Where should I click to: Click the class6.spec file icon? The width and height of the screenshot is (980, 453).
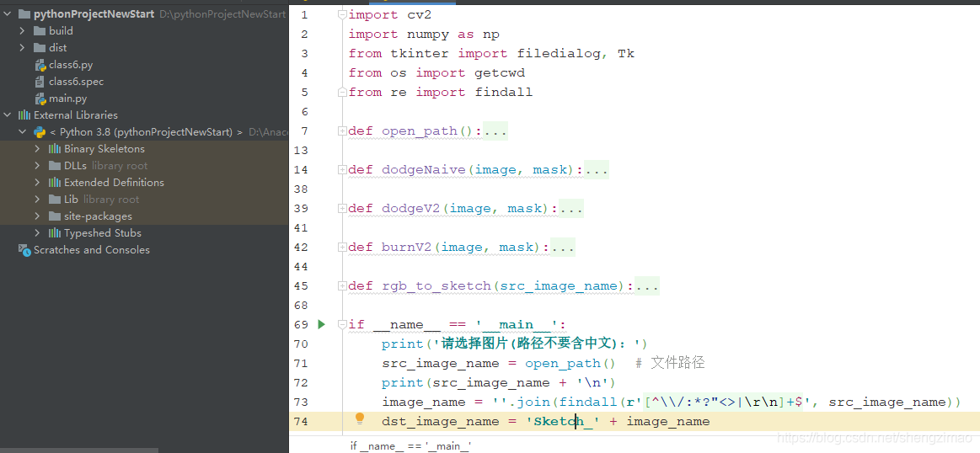tap(40, 82)
